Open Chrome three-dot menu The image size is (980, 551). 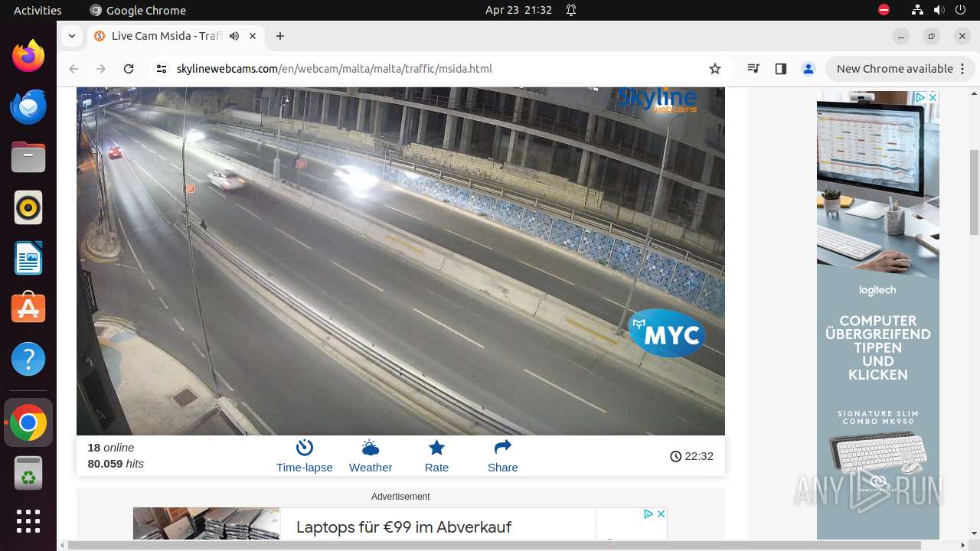962,69
